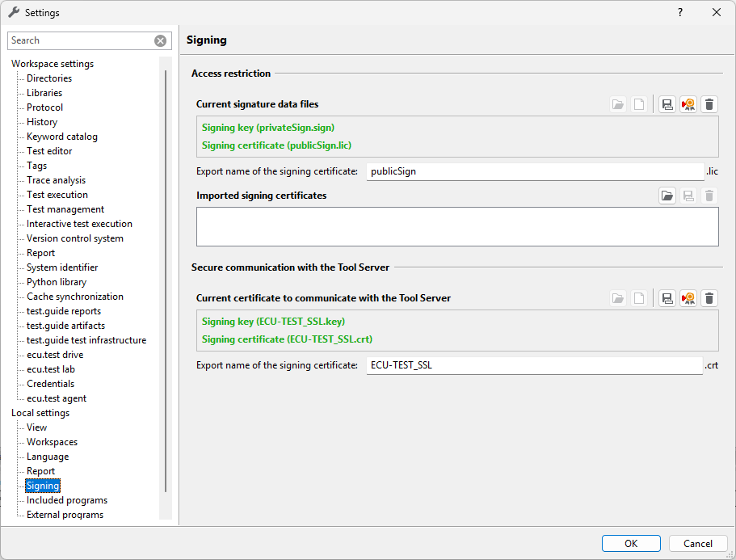Open Test management settings

pyautogui.click(x=65, y=209)
